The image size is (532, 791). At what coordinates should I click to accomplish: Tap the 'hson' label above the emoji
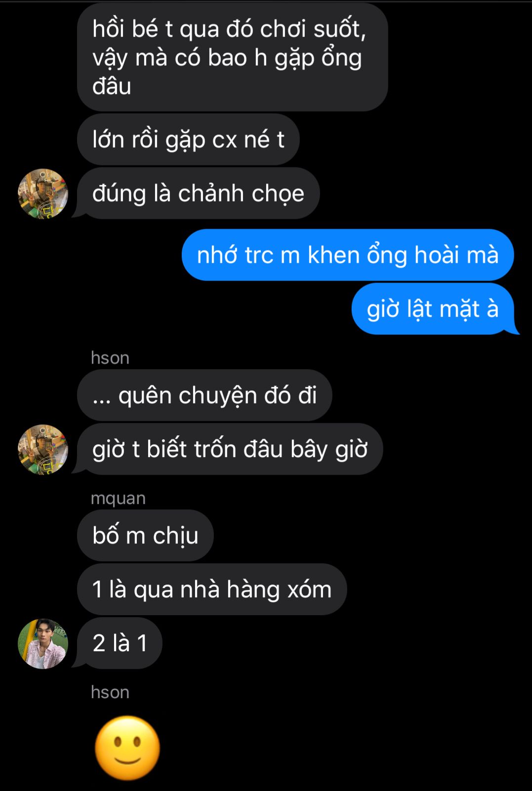click(110, 692)
